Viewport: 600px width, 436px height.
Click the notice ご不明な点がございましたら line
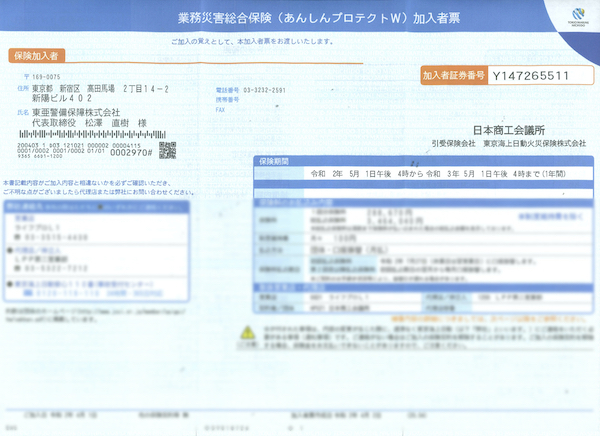pos(98,192)
